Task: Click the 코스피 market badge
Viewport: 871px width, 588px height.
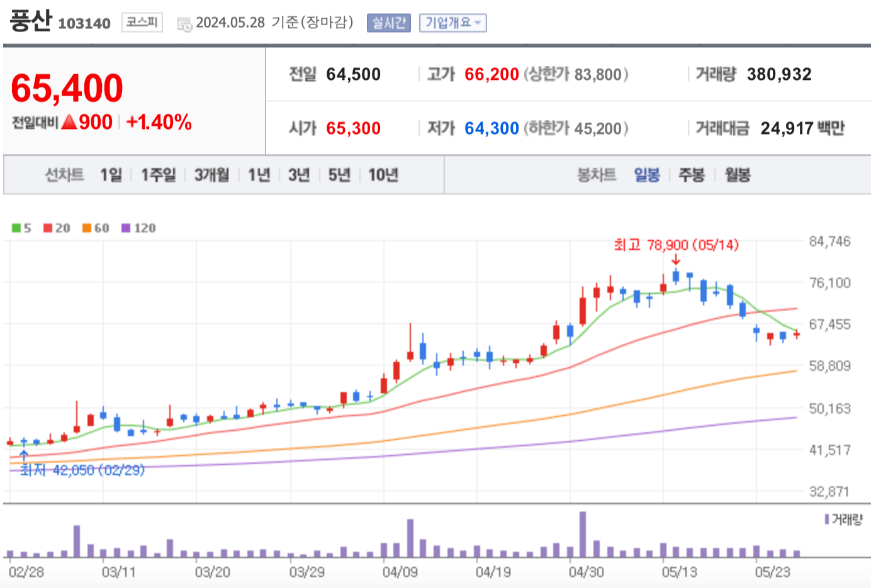Action: point(142,23)
